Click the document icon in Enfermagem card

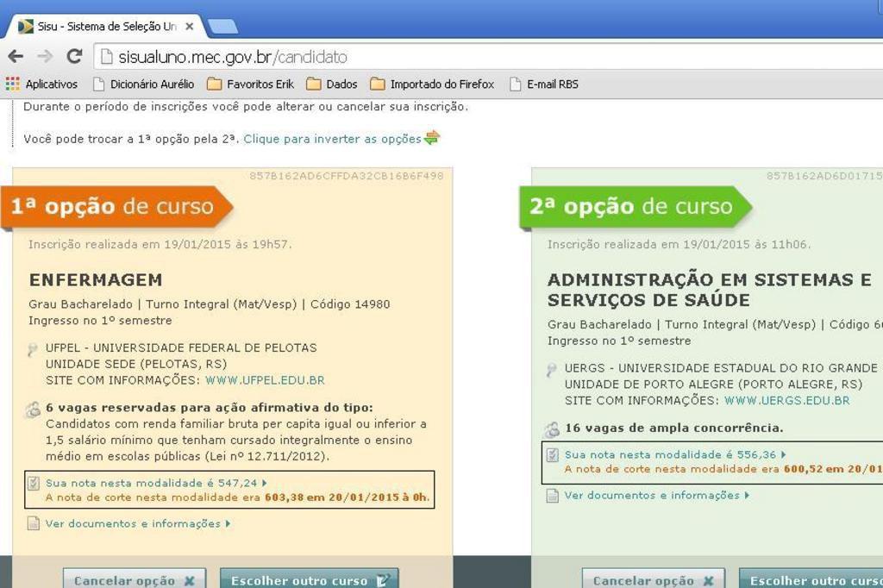pyautogui.click(x=34, y=523)
